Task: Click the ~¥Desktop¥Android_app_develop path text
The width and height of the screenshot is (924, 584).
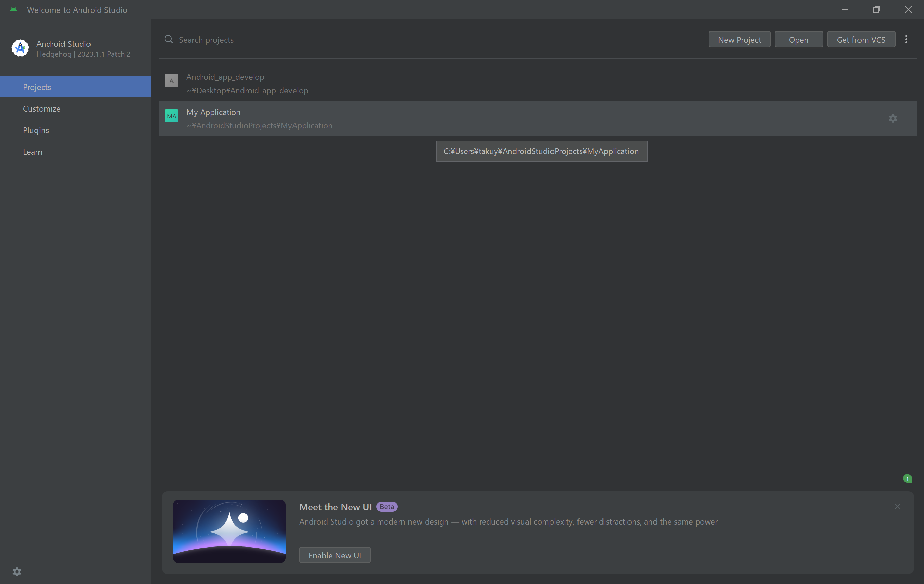Action: [x=247, y=90]
